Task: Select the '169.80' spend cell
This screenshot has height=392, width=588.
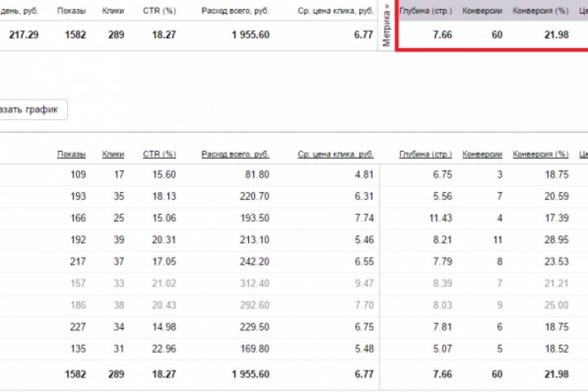Action: click(255, 349)
